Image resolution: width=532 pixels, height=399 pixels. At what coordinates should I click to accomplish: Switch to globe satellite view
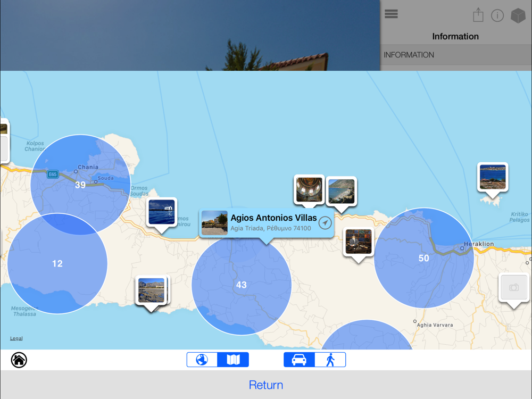tap(202, 360)
